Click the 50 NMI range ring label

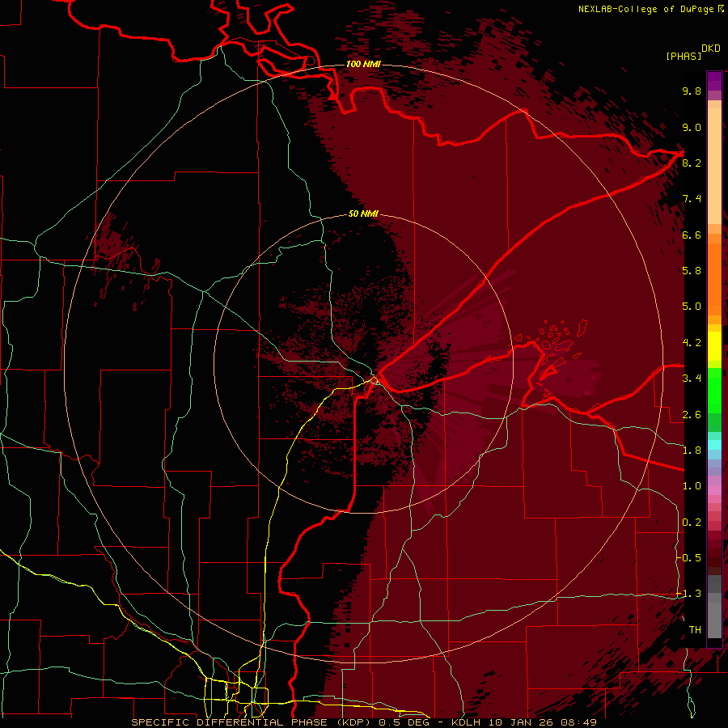click(363, 214)
